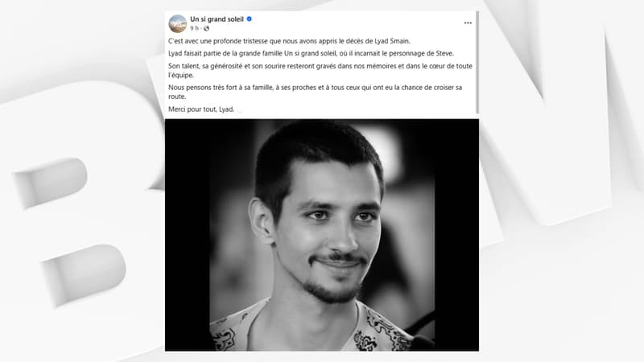Viewport: 644px width, 362px height.
Task: Open the Un si grand soleil profile avatar
Action: 177,23
